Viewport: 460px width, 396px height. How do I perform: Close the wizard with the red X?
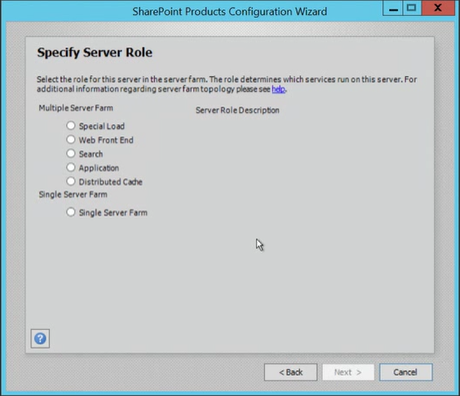click(x=438, y=8)
